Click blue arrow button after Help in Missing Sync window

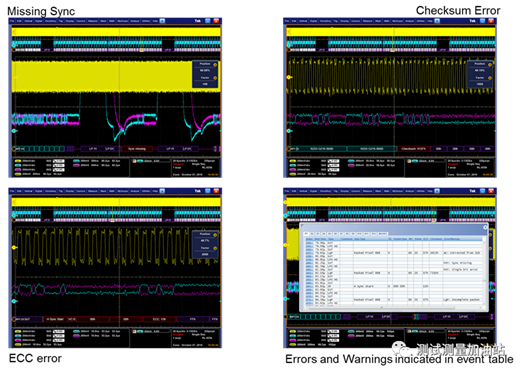[162, 21]
